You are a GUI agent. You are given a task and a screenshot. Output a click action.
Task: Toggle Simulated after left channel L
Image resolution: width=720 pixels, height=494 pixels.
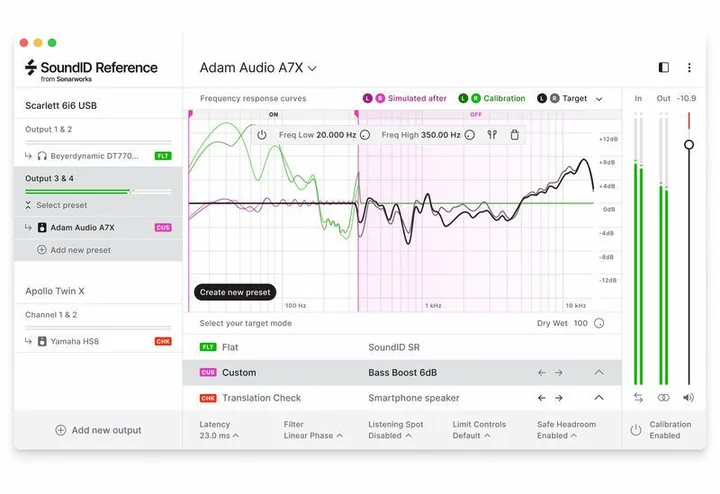click(367, 98)
